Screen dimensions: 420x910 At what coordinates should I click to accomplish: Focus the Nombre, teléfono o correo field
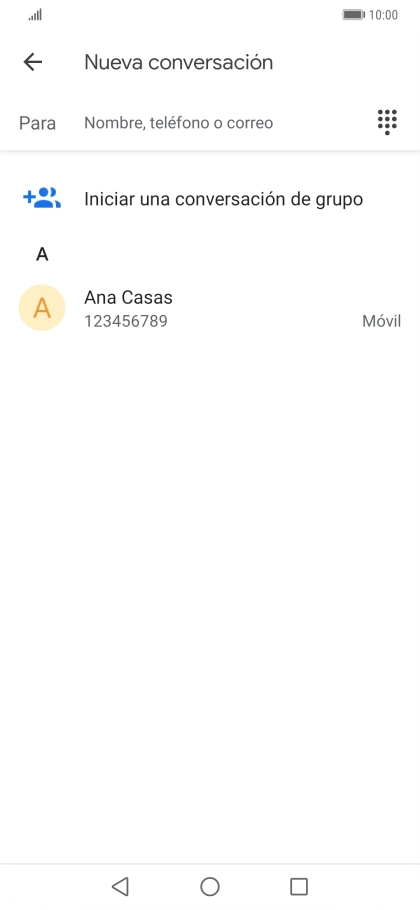pyautogui.click(x=179, y=123)
